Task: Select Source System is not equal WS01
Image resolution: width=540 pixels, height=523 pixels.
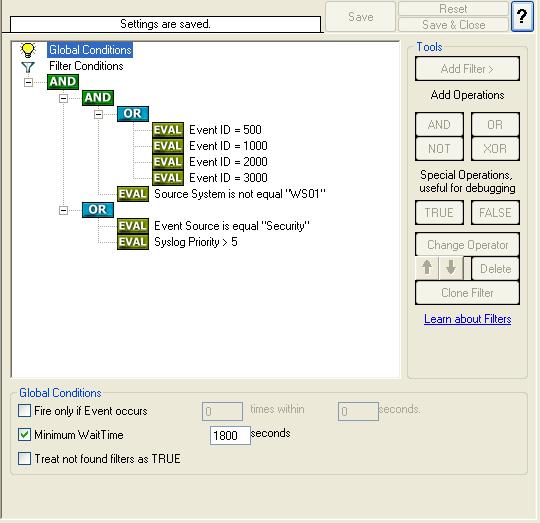Action: click(239, 194)
